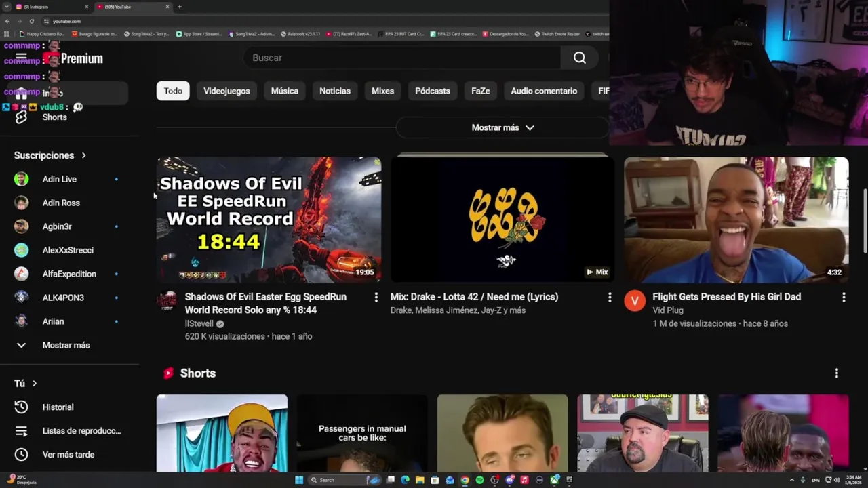Open the volume control in system tray
The image size is (868, 488).
coord(837,480)
